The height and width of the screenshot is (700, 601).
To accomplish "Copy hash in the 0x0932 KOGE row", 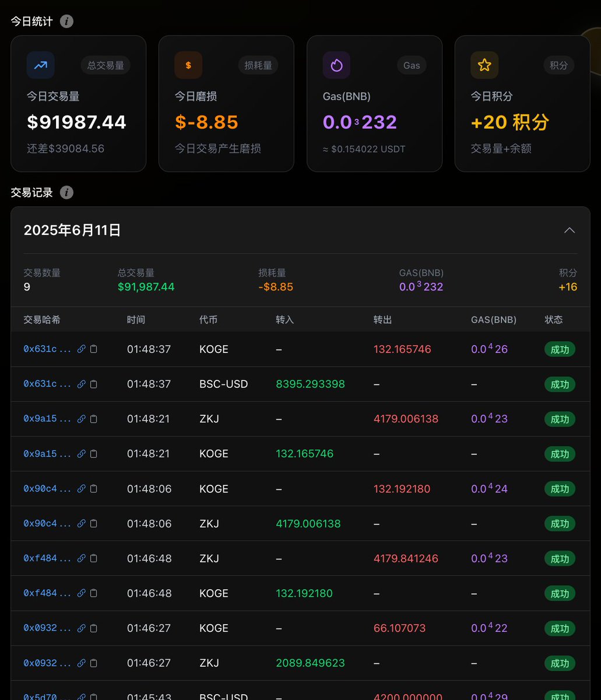I will tap(94, 628).
